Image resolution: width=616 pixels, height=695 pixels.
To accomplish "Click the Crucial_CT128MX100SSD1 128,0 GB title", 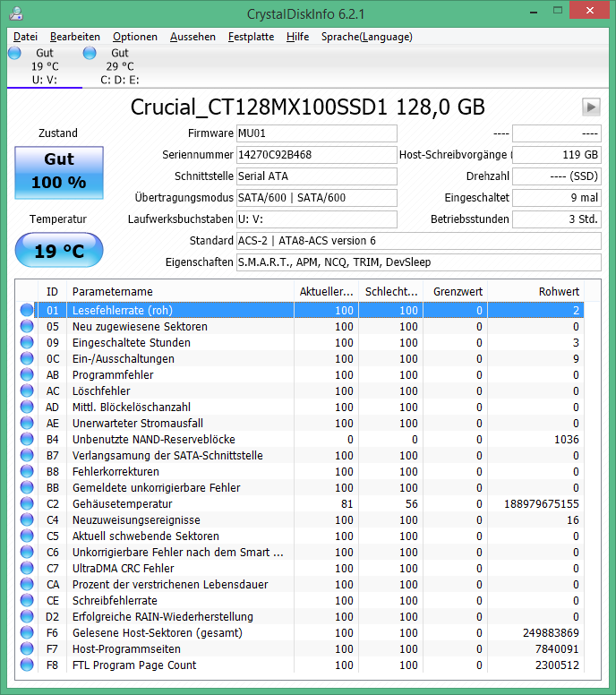I will click(x=308, y=107).
